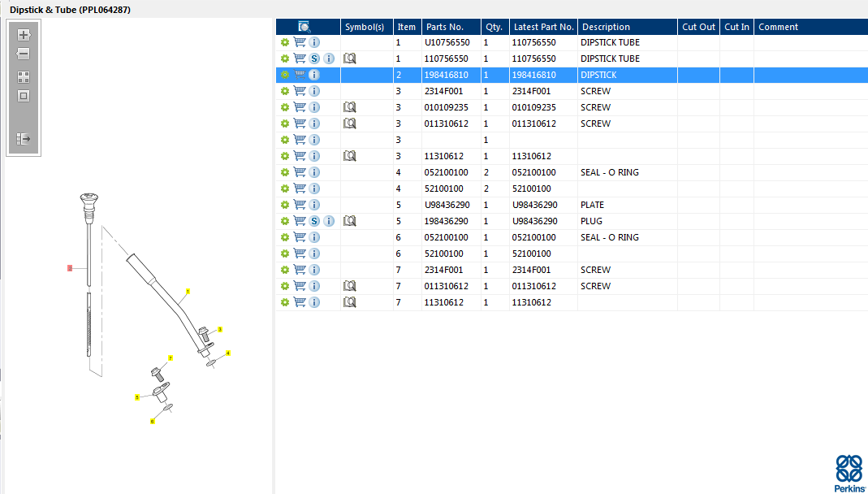The height and width of the screenshot is (494, 868).
Task: Open symbol book icon for SCREW 010109235
Action: coord(350,107)
